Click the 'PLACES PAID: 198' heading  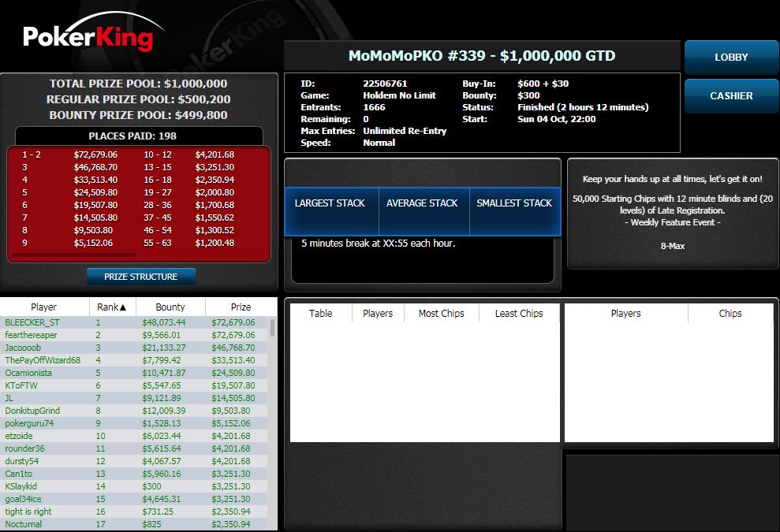coord(132,136)
